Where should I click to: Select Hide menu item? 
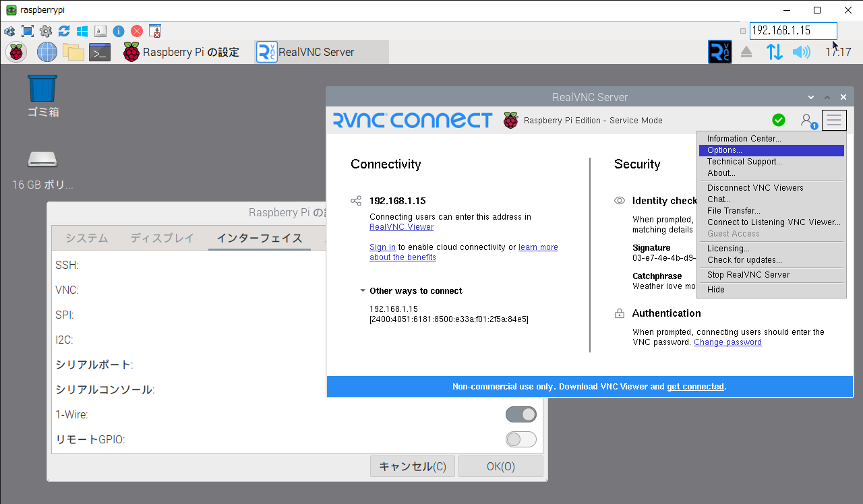(771, 290)
